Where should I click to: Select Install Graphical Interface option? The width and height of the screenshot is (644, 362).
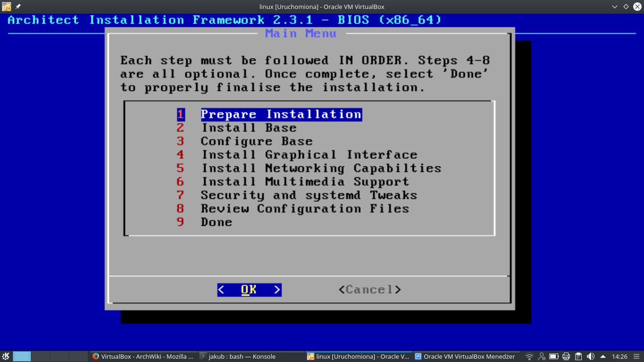297,155
